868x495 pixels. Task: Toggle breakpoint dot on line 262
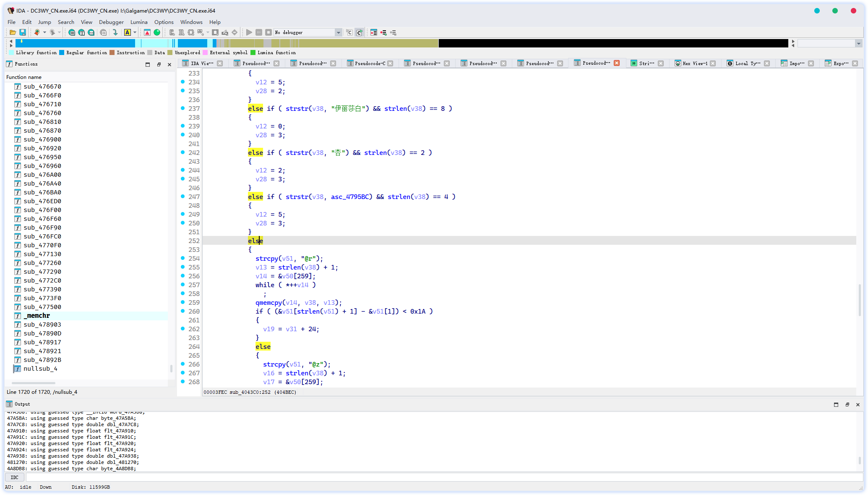click(x=183, y=329)
